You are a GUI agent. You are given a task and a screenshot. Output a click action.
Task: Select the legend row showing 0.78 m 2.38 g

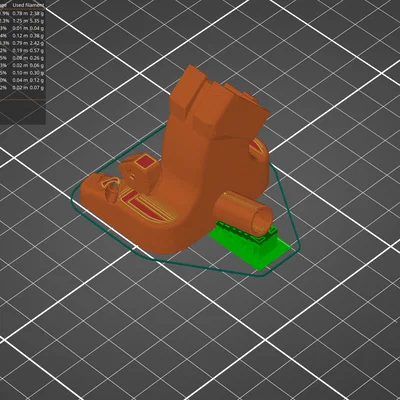(22, 14)
